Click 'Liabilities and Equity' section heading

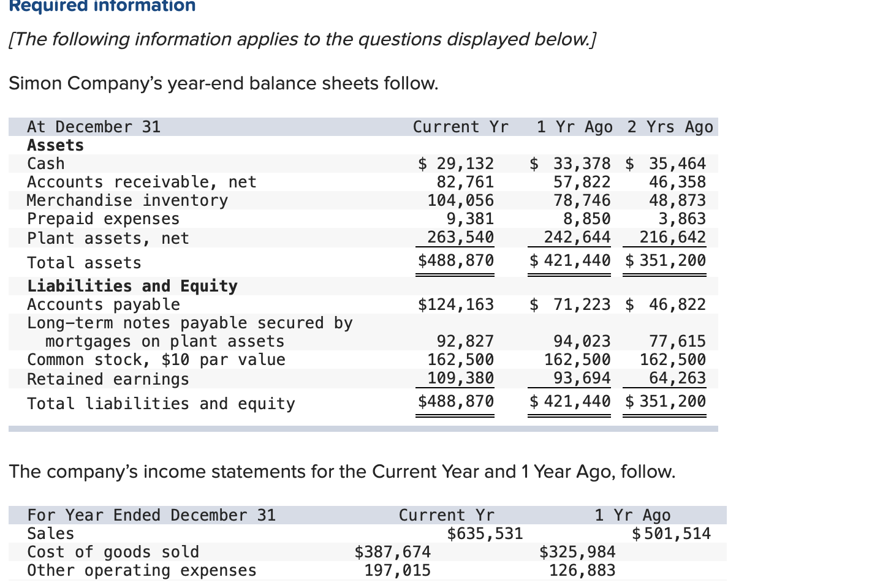pyautogui.click(x=132, y=286)
